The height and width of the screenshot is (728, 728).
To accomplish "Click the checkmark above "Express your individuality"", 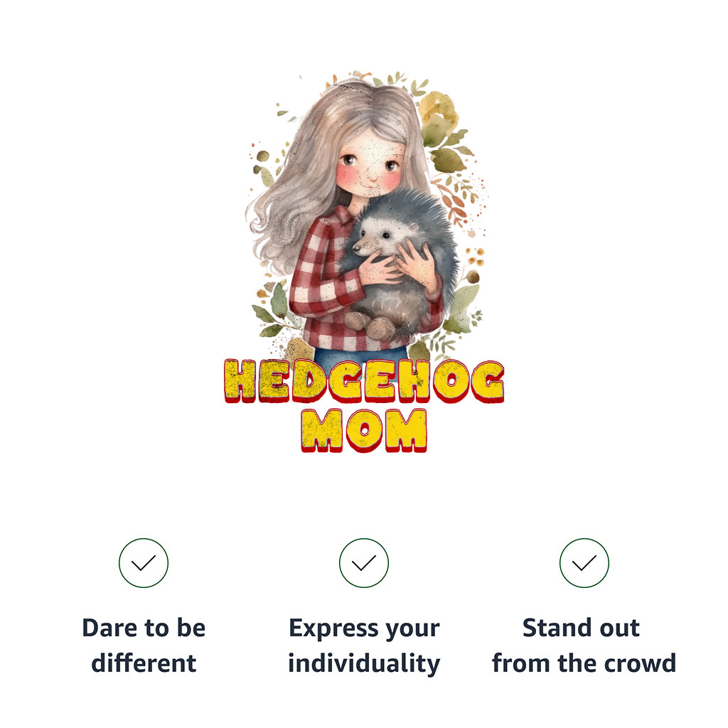I will click(363, 563).
